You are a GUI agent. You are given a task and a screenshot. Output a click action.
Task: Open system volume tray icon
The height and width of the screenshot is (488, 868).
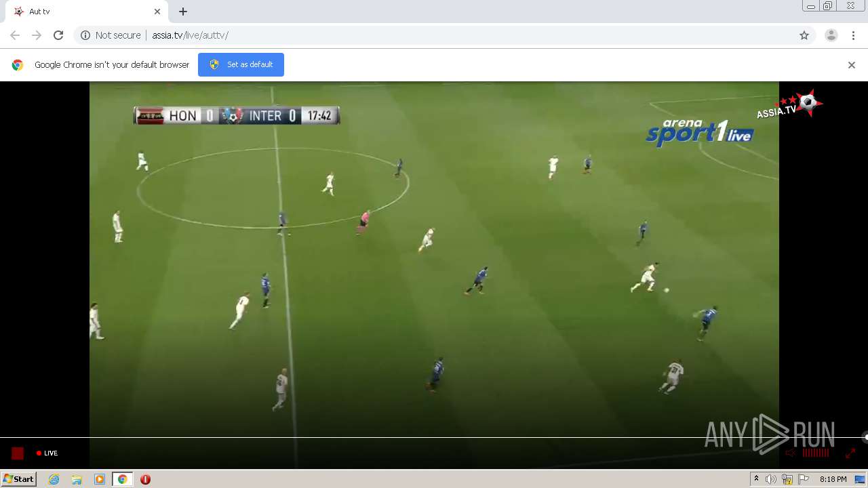770,479
